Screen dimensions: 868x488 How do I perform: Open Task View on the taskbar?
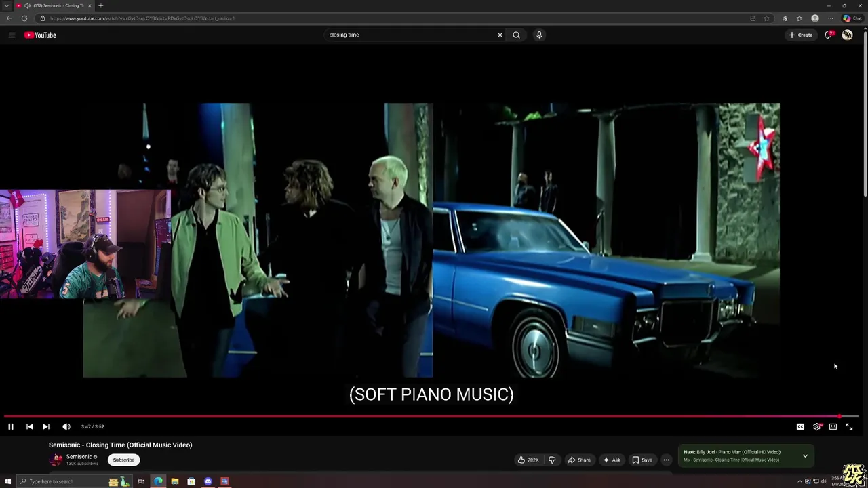coord(141,481)
